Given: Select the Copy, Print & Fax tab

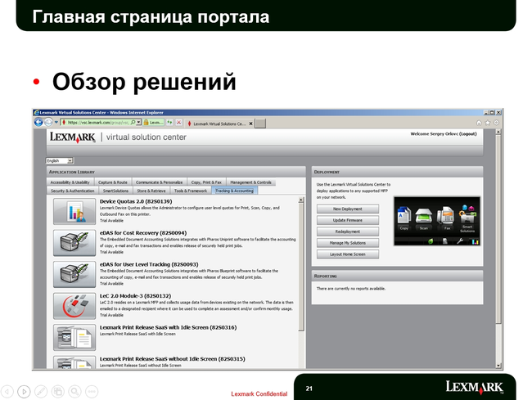Looking at the screenshot, I should click(x=206, y=182).
